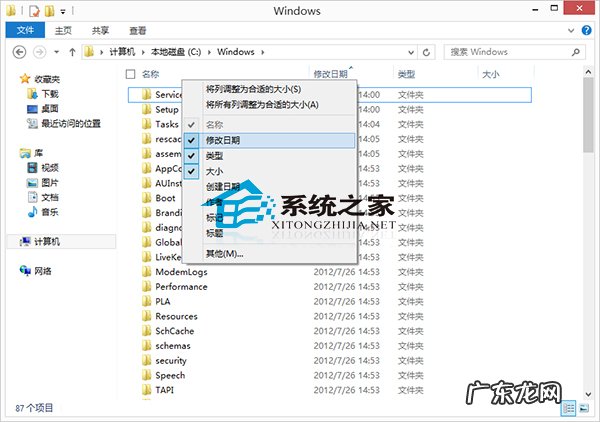This screenshot has height=422, width=600.
Task: Select the Resources folder
Action: (x=176, y=316)
